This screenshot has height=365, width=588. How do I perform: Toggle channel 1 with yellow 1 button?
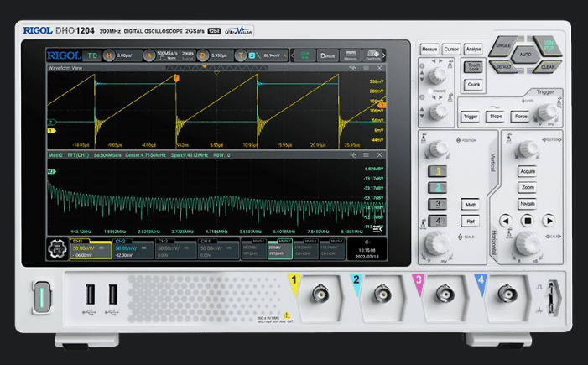pyautogui.click(x=438, y=171)
